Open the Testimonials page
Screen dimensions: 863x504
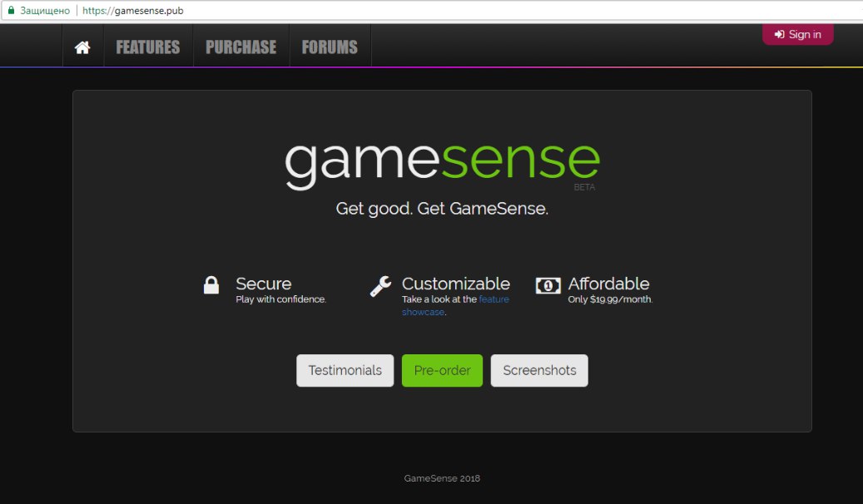[x=345, y=370]
